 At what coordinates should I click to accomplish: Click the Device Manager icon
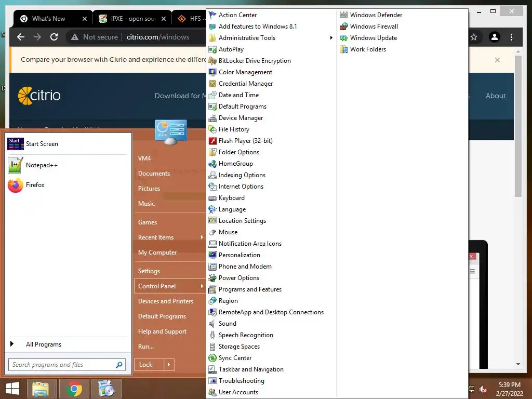tap(212, 118)
